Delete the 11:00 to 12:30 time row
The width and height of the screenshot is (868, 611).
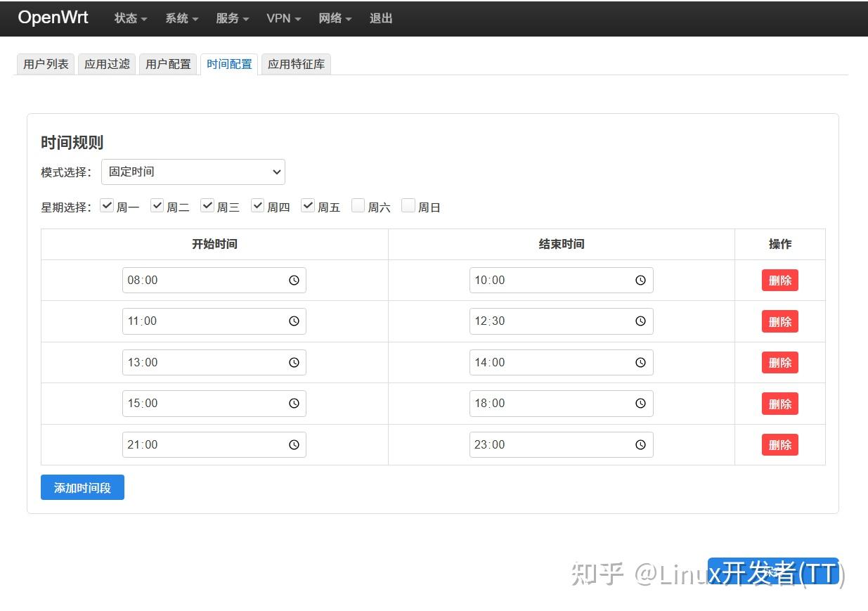[x=780, y=322]
